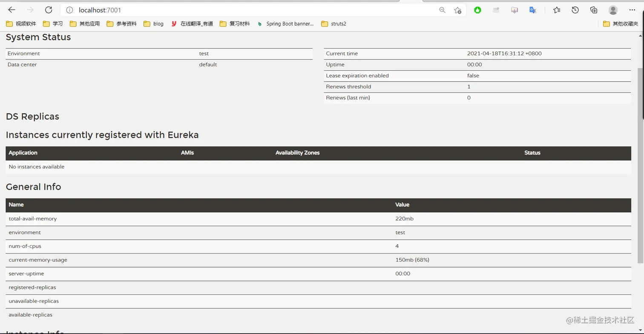Open the 复习材料 bookmark folder
This screenshot has width=644, height=334.
click(235, 24)
